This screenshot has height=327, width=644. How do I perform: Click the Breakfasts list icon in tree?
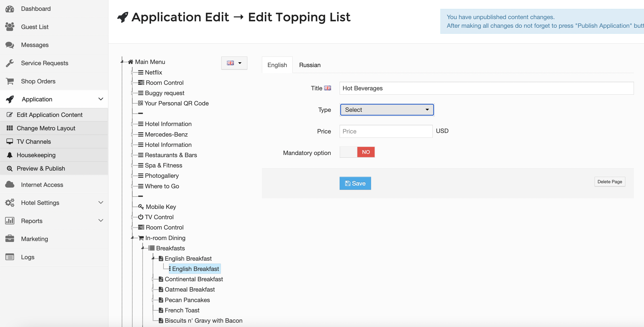coord(151,248)
